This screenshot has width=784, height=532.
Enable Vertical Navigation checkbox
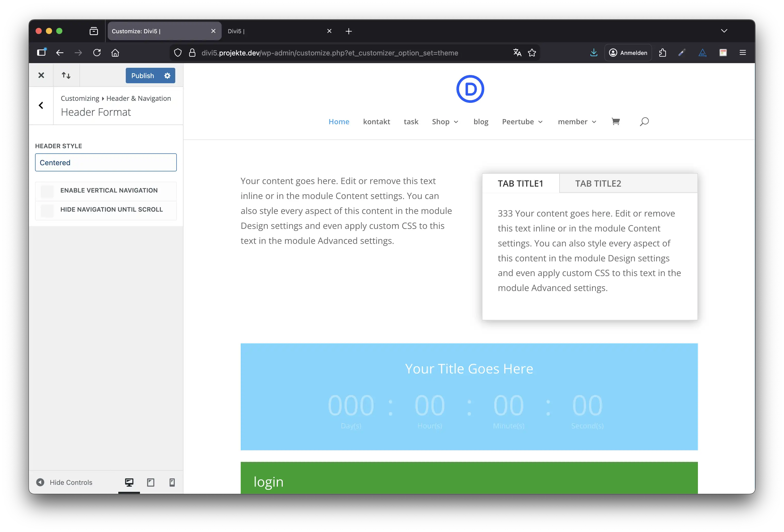[x=47, y=191]
